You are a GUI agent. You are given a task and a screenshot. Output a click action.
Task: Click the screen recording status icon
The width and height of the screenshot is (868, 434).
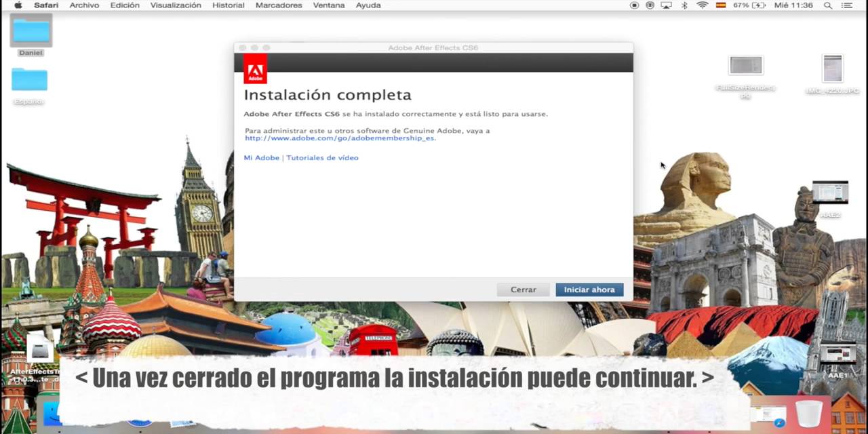pos(634,5)
